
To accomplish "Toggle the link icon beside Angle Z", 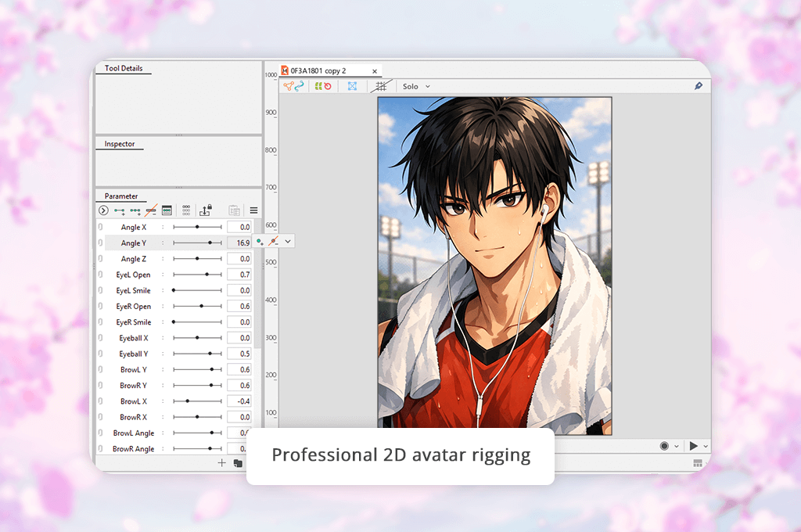I will coord(101,259).
